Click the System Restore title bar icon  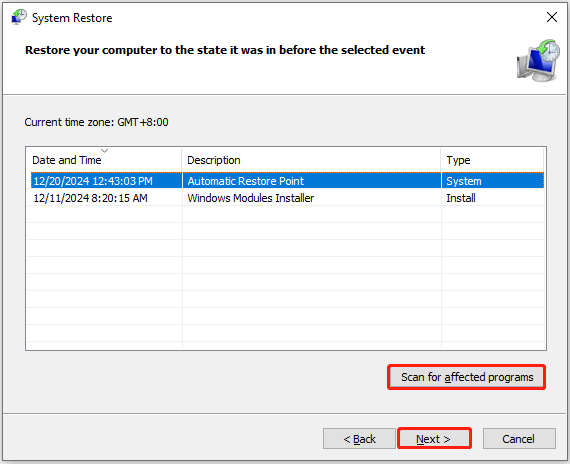pos(19,17)
